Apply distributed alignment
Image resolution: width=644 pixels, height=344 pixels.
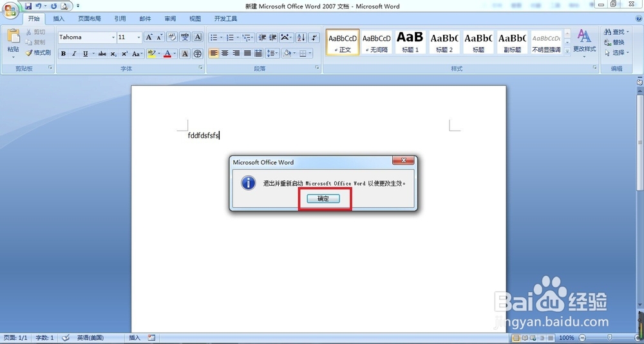click(x=258, y=53)
